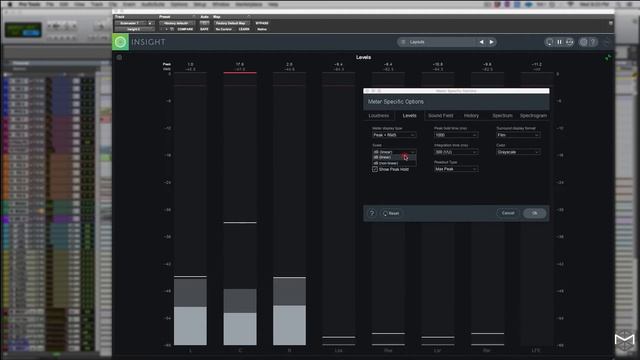The height and width of the screenshot is (360, 640).
Task: Open help in Meter Specific Options dialog
Action: (372, 213)
